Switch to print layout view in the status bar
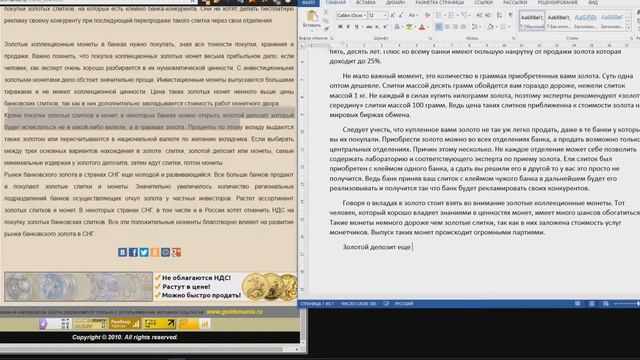640x360 pixels. coord(591,304)
